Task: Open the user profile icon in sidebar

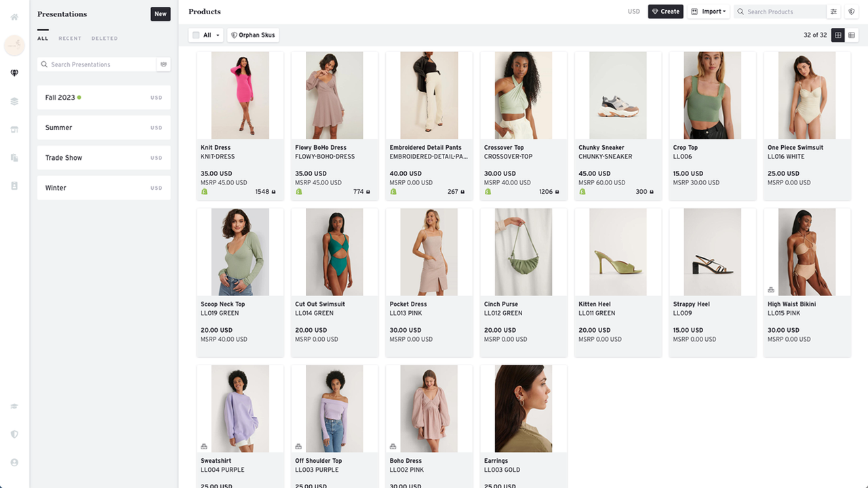Action: [x=14, y=462]
